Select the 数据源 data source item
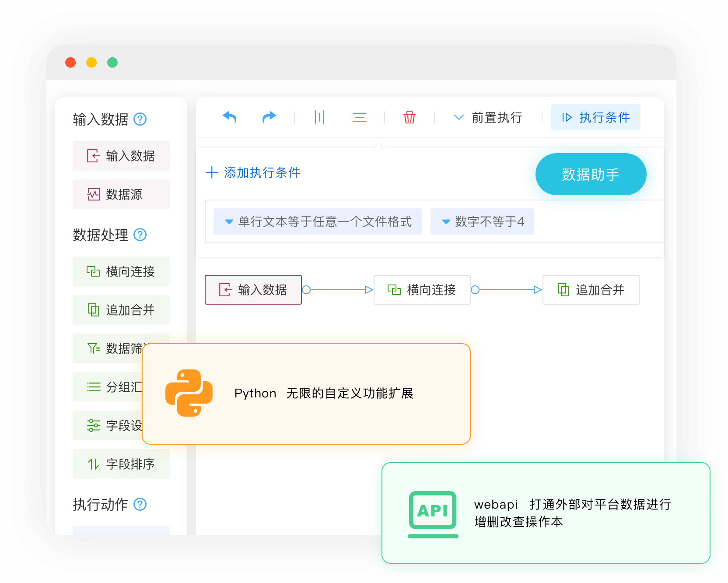The height and width of the screenshot is (583, 728). [121, 194]
